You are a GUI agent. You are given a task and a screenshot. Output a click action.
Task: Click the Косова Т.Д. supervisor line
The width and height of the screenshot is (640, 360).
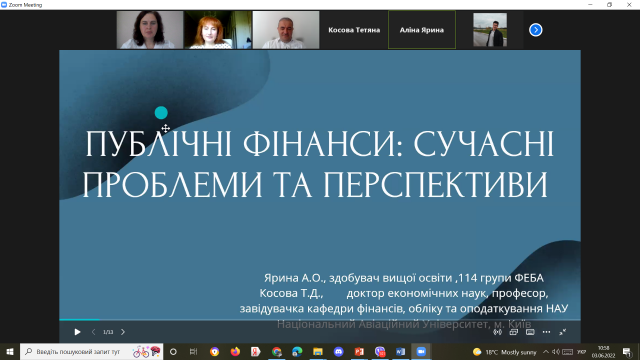(404, 293)
